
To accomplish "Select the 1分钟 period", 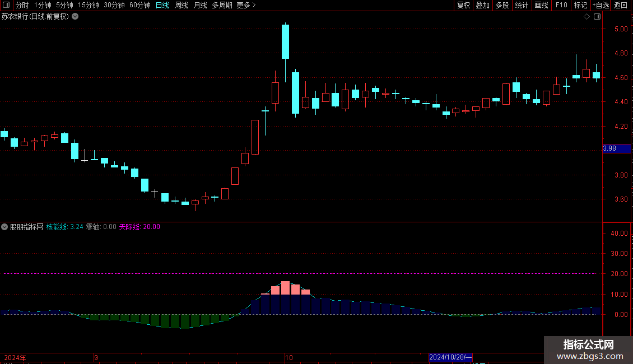I will [43, 5].
